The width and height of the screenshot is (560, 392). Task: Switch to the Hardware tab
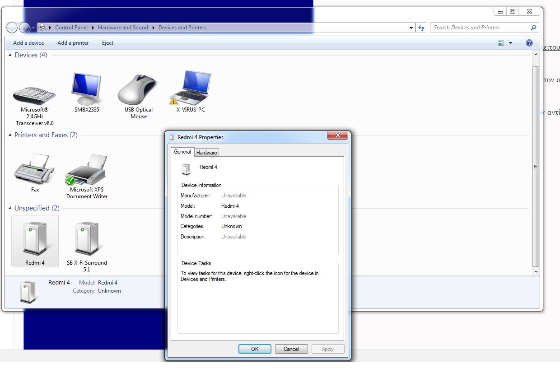click(x=207, y=153)
